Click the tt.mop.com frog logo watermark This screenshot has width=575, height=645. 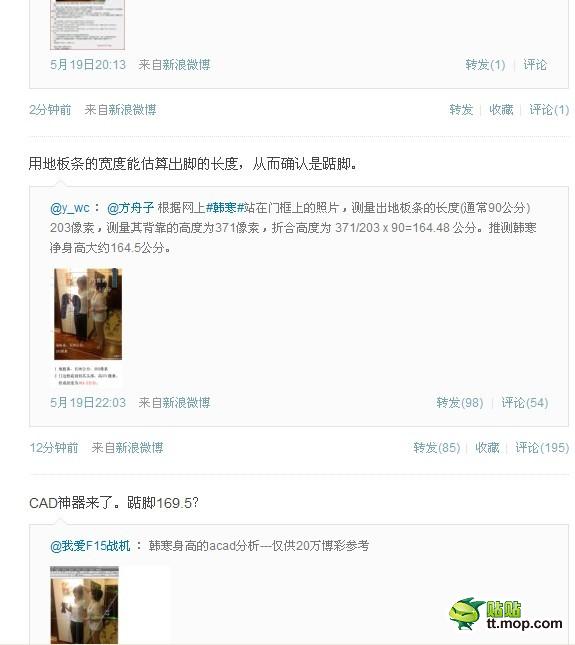click(x=505, y=615)
